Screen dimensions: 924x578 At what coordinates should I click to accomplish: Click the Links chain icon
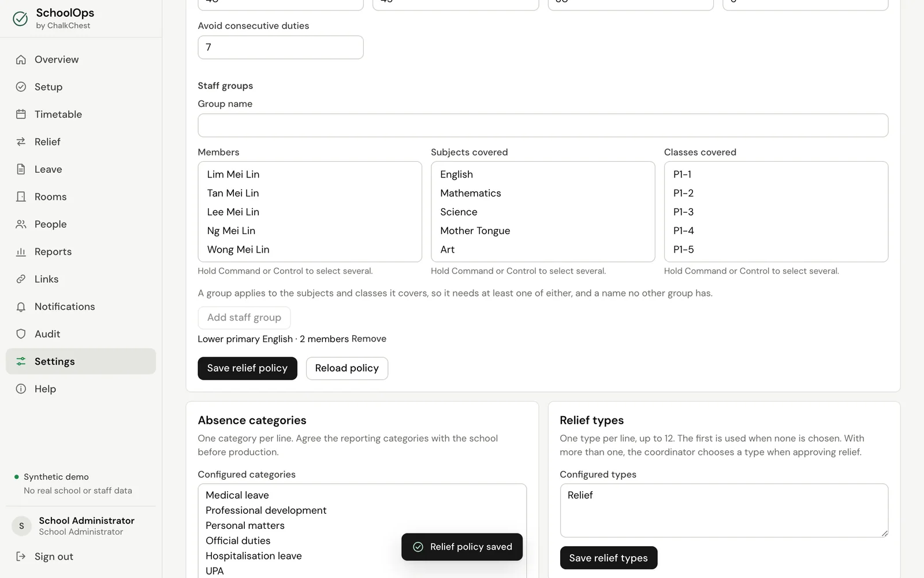point(21,279)
